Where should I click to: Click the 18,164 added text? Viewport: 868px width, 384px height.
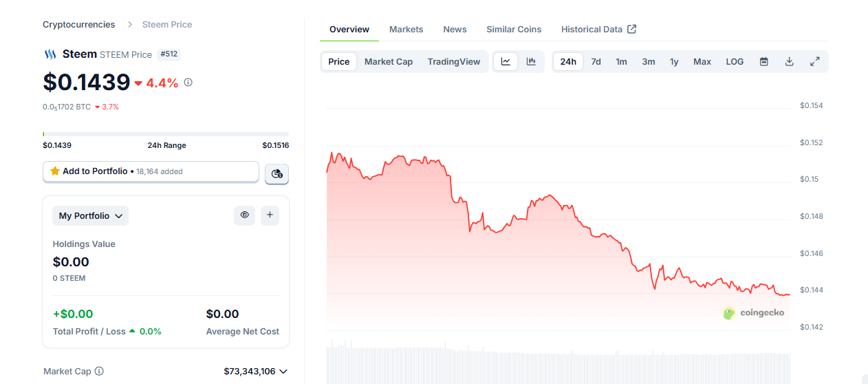[x=160, y=171]
